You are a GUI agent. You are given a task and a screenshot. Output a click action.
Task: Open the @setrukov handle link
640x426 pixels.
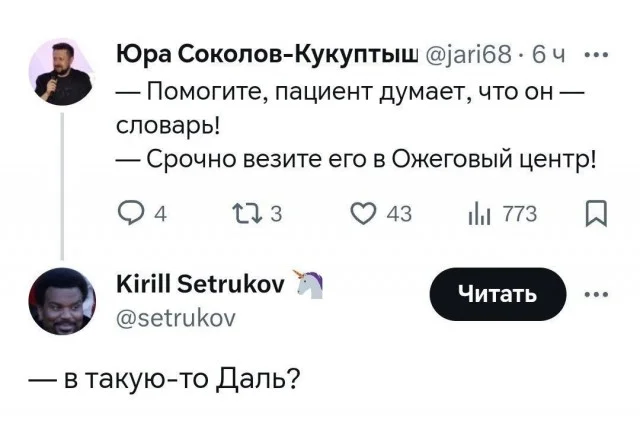[177, 318]
